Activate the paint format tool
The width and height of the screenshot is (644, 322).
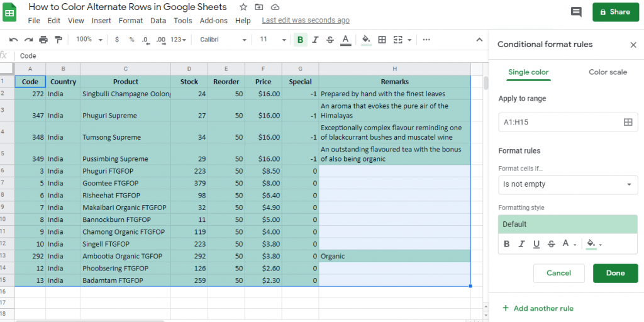[x=58, y=40]
